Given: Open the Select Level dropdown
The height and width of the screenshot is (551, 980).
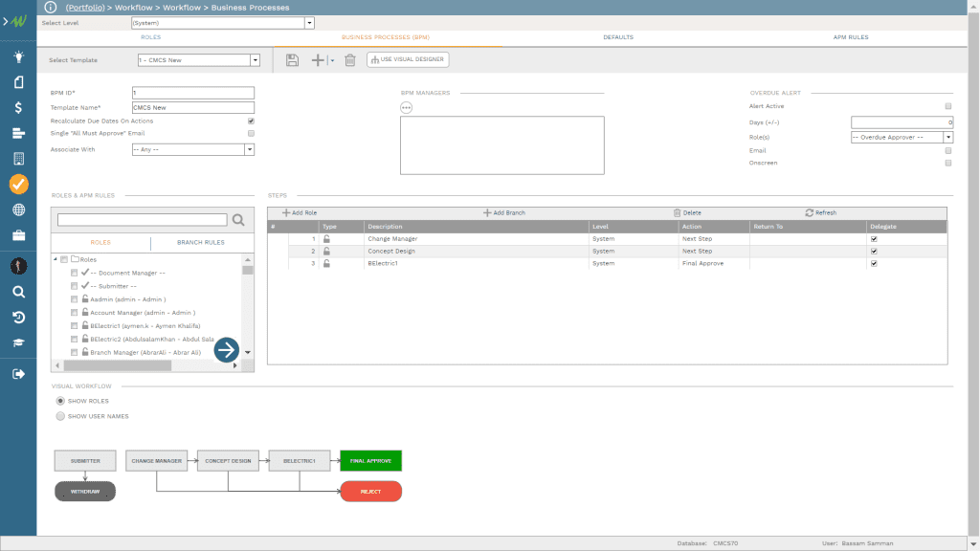Looking at the screenshot, I should 309,23.
